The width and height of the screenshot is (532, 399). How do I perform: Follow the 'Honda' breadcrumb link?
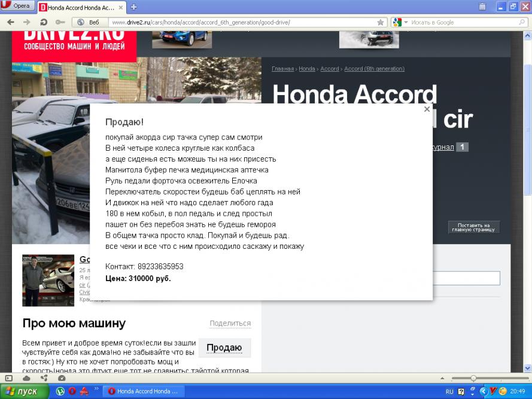click(x=307, y=69)
